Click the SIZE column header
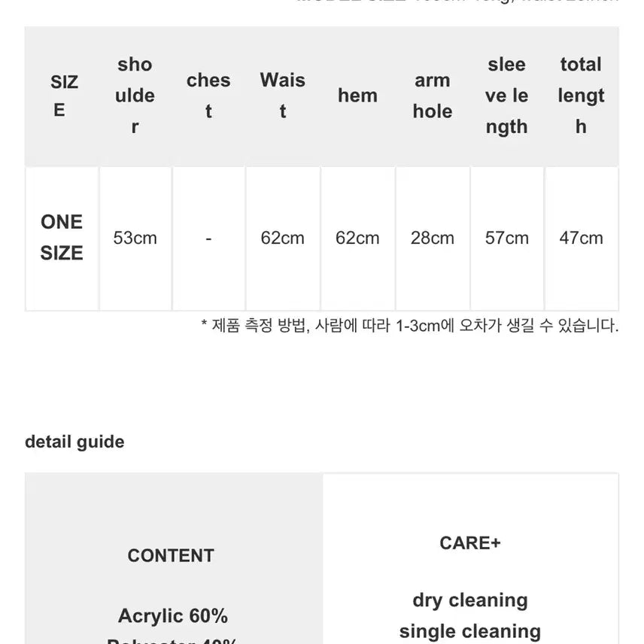The width and height of the screenshot is (644, 644). coord(62,96)
